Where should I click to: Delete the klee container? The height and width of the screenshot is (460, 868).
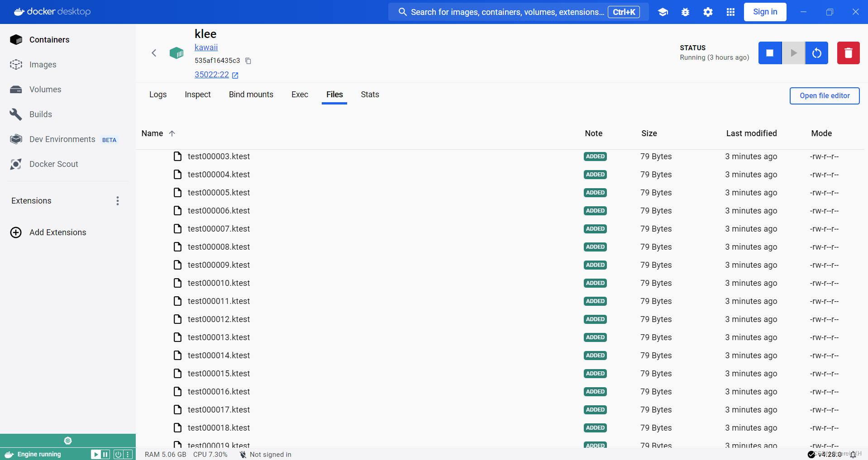pyautogui.click(x=849, y=53)
